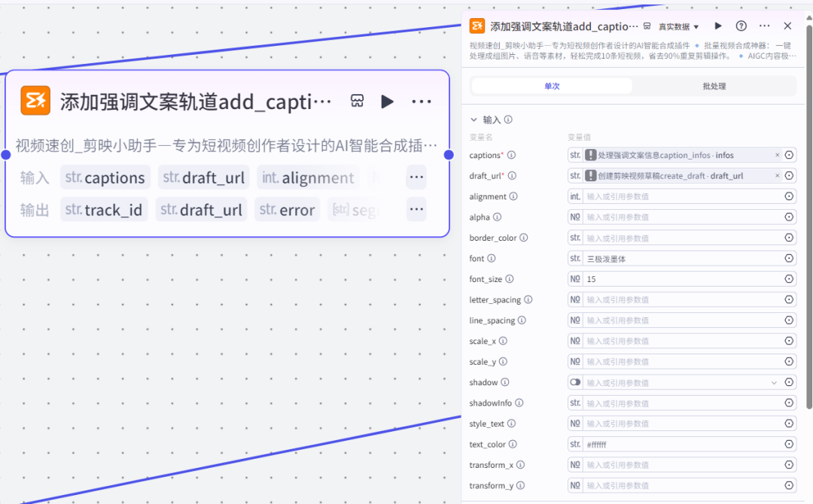The height and width of the screenshot is (504, 813).
Task: Show info for the line_spacing parameter
Action: (522, 320)
